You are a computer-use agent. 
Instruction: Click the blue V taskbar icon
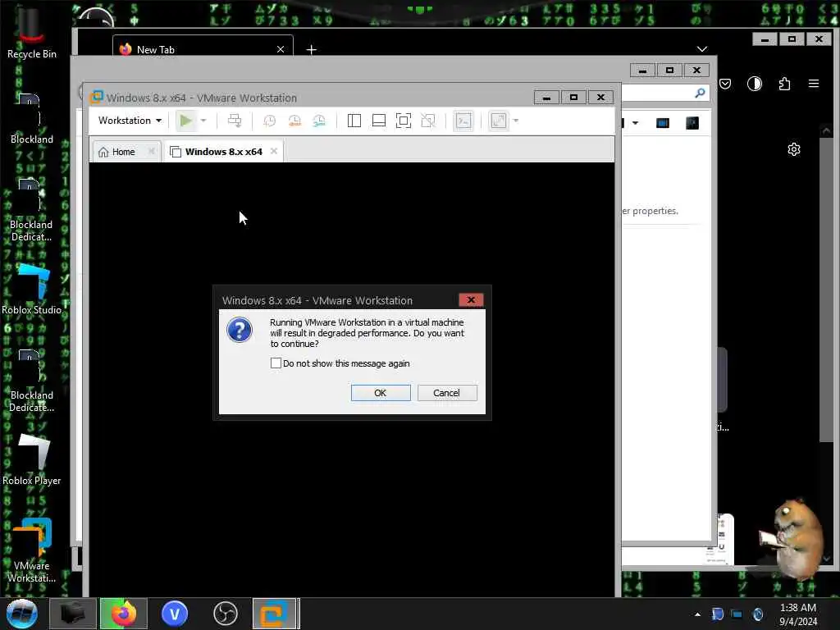pos(175,614)
